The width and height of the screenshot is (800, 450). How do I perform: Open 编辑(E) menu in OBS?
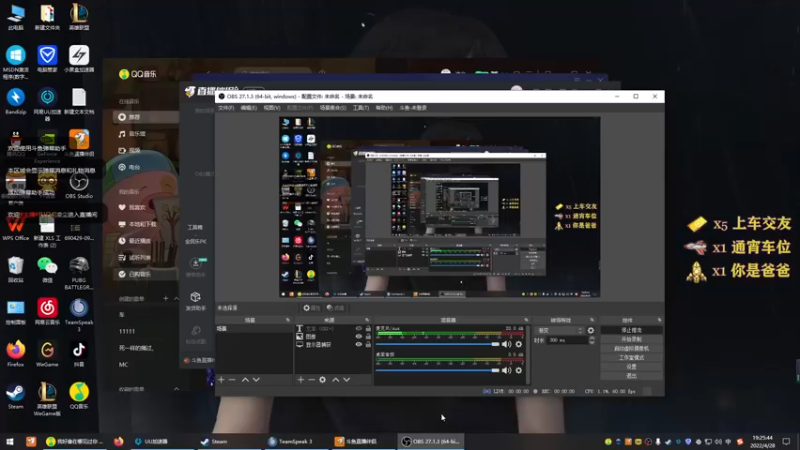pos(249,108)
